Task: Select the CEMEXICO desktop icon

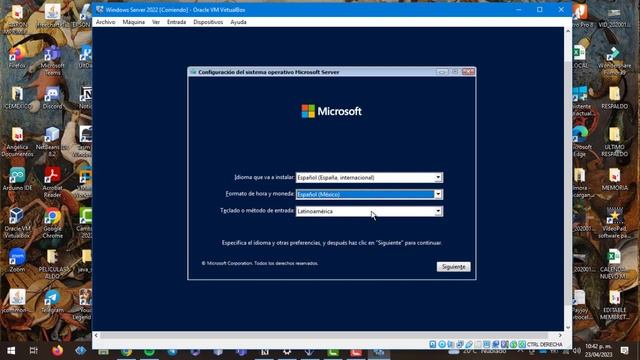Action: coord(17,98)
